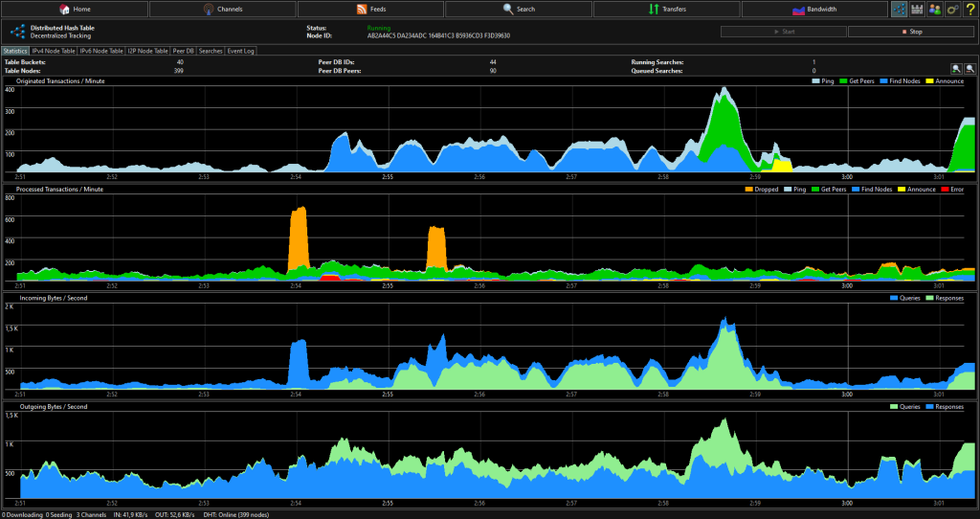The height and width of the screenshot is (519, 980).
Task: Click the Queries legend in Incoming Bytes chart
Action: 905,298
